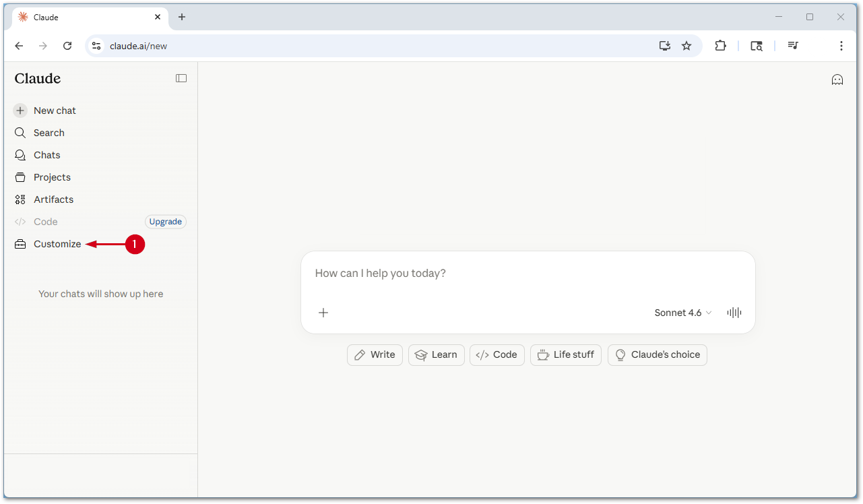863x504 pixels.
Task: Click the plus attachment icon in prompt box
Action: tap(323, 313)
